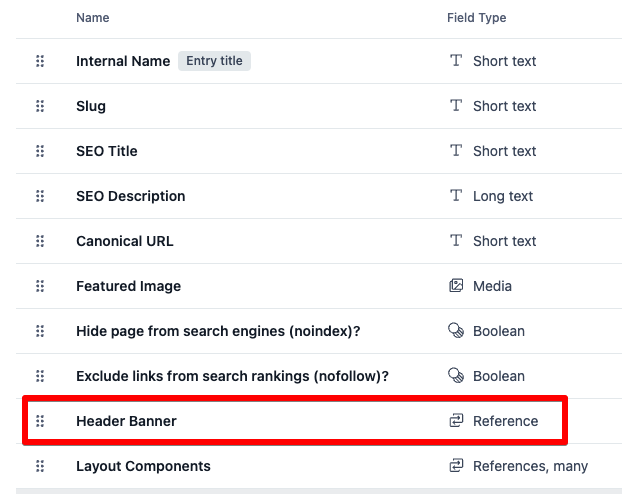This screenshot has width=622, height=494.
Task: Click the drag handle beside Internal Name
Action: (40, 61)
